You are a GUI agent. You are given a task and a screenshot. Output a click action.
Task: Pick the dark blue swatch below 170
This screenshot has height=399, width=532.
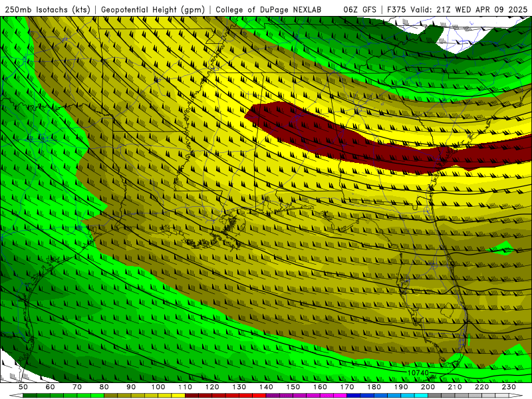click(x=354, y=396)
